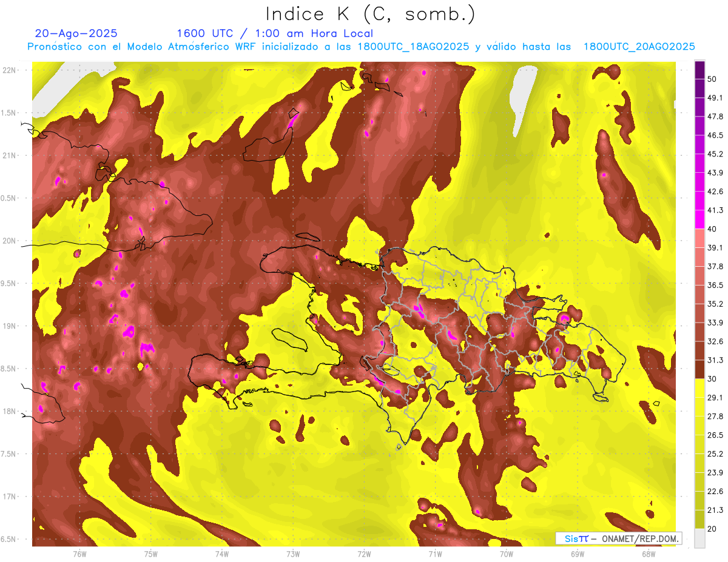728x562 pixels.
Task: Click the "68W" longitude label
Action: [x=649, y=554]
